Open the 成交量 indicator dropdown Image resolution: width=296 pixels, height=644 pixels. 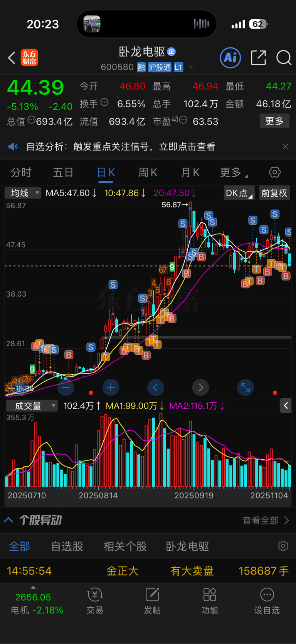coord(32,406)
